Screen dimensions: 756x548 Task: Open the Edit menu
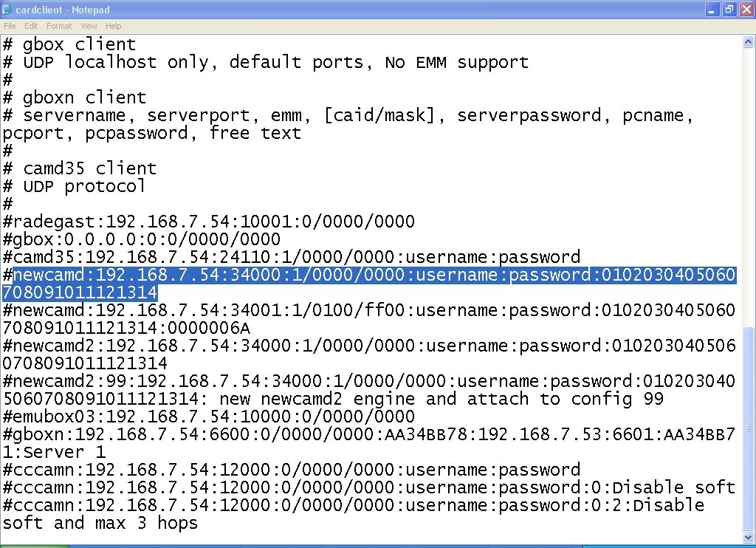tap(31, 26)
